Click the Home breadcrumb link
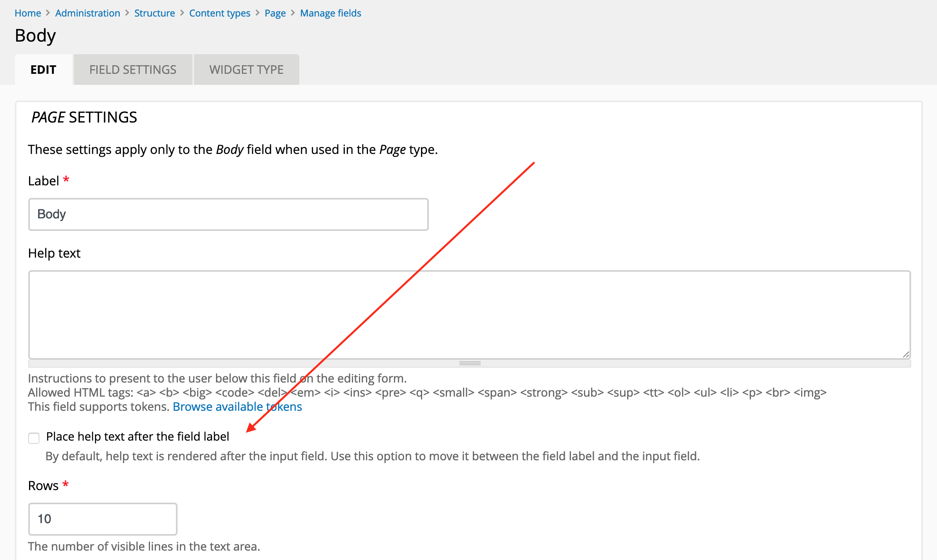The image size is (937, 560). [x=27, y=13]
